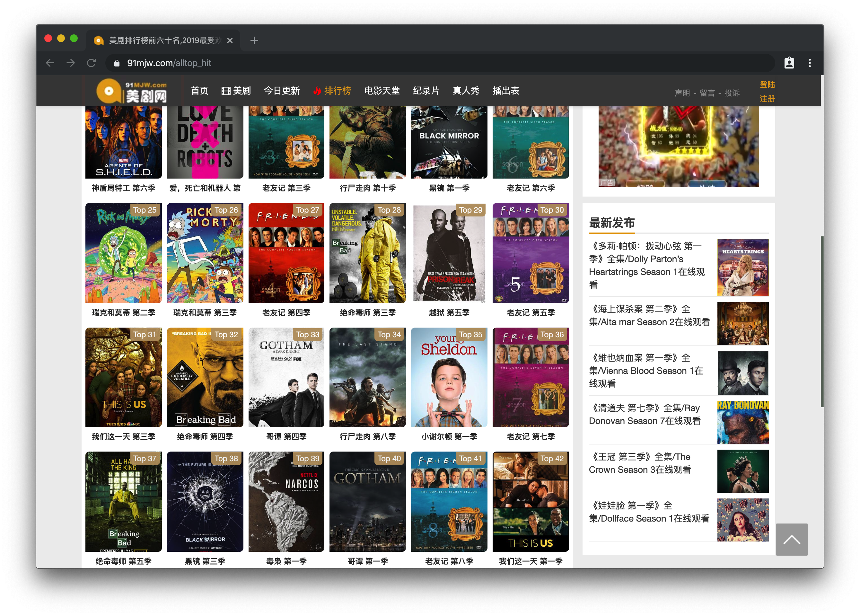Open Top 27 Friends season 4 poster
The image size is (860, 616).
coord(286,253)
